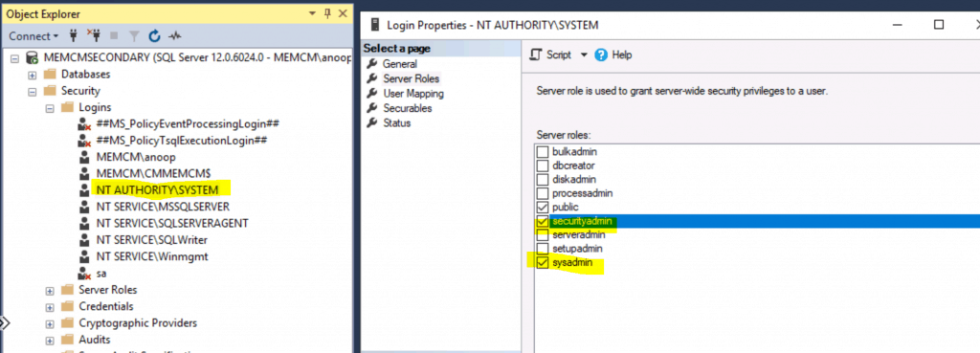
Task: Expand the Audits folder
Action: pos(50,340)
